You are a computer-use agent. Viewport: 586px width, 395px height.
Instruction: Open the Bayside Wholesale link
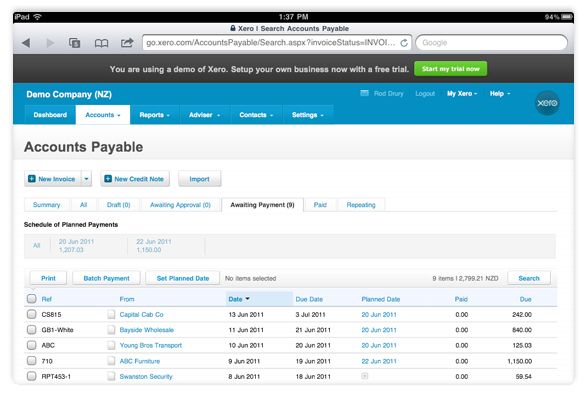tap(146, 330)
